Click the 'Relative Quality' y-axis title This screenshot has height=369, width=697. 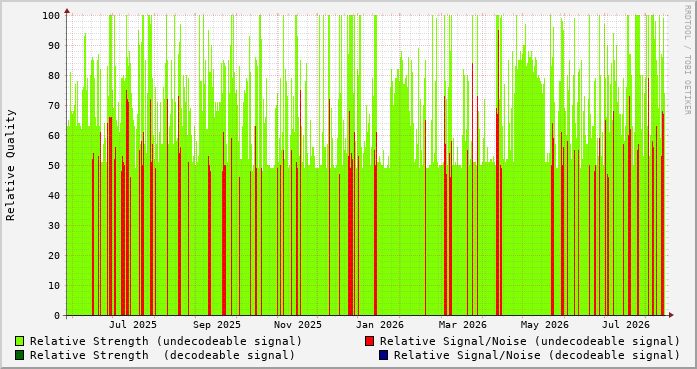11,165
